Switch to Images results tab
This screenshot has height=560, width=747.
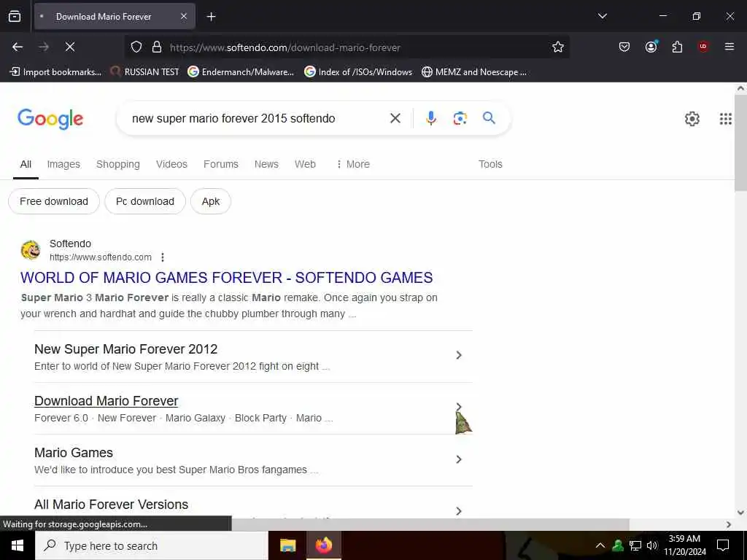tap(63, 164)
